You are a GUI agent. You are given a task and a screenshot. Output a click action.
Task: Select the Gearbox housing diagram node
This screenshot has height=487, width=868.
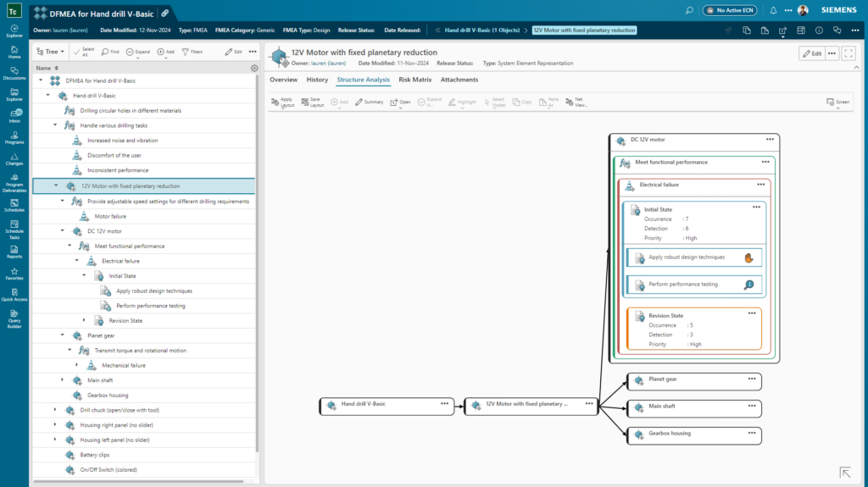point(691,435)
